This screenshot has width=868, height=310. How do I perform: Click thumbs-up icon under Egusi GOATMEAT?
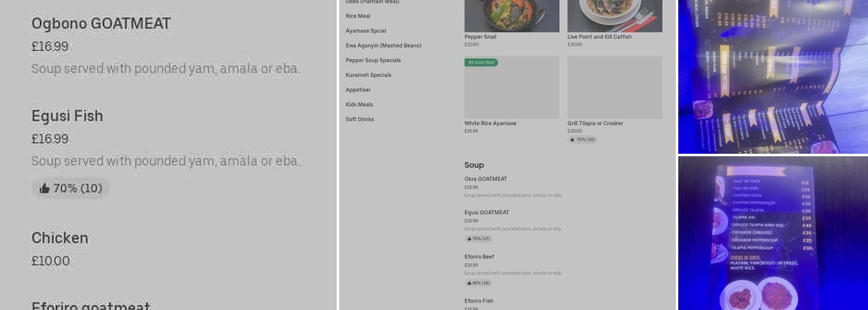[469, 239]
